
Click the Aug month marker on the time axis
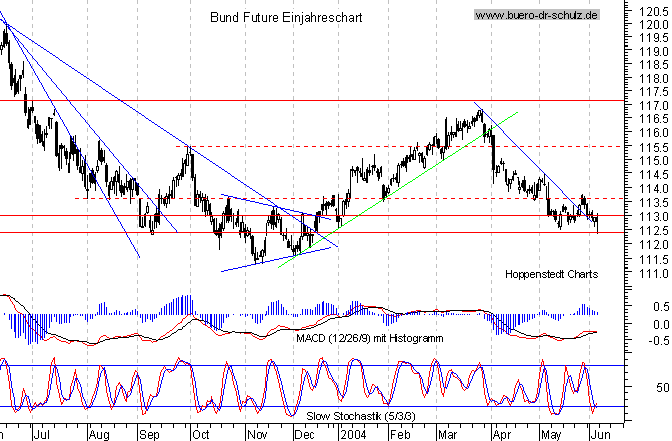click(x=98, y=435)
